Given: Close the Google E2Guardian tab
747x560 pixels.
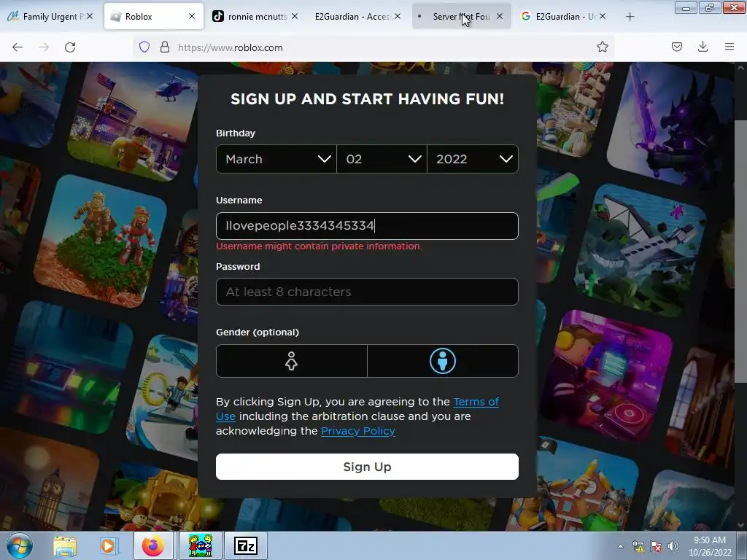Looking at the screenshot, I should click(602, 16).
